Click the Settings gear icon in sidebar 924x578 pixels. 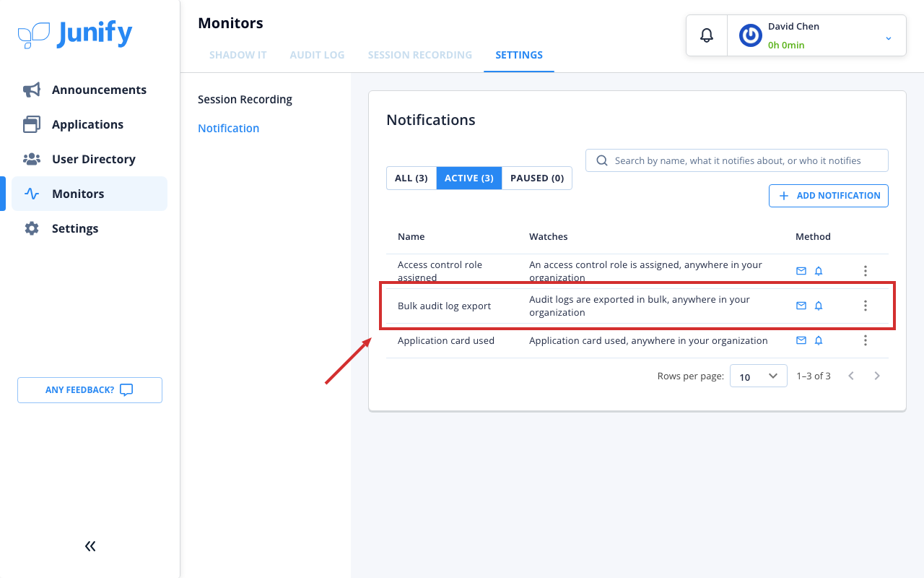(32, 228)
